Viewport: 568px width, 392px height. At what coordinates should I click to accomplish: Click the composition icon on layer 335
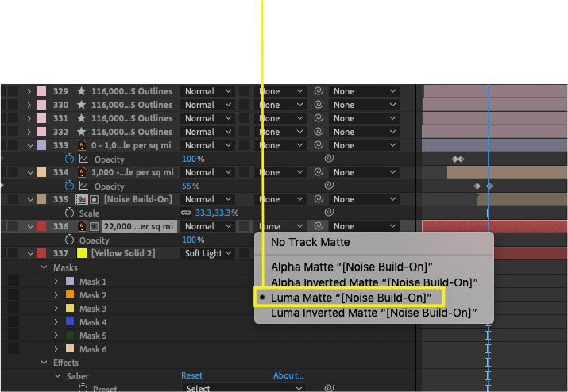[x=82, y=199]
